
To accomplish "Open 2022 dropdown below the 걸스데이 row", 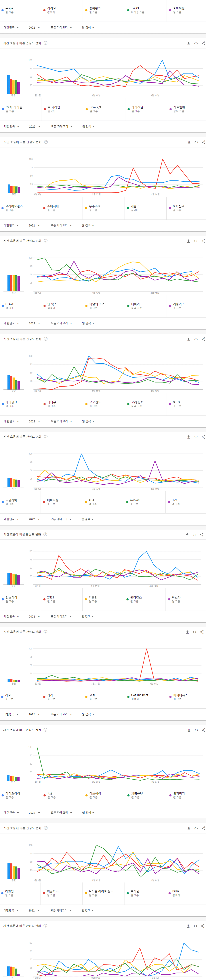I will click(34, 617).
